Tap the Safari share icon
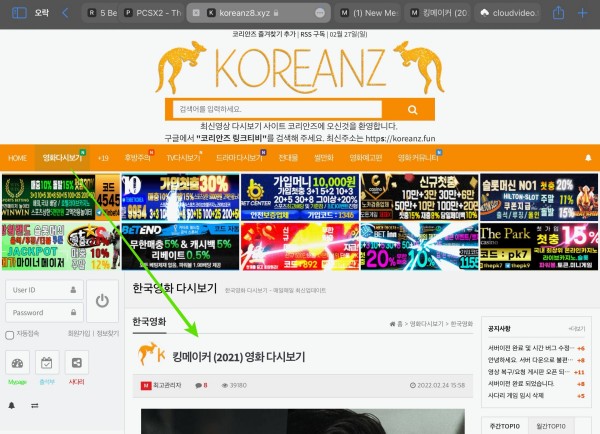This screenshot has width=600, height=434. pos(558,13)
